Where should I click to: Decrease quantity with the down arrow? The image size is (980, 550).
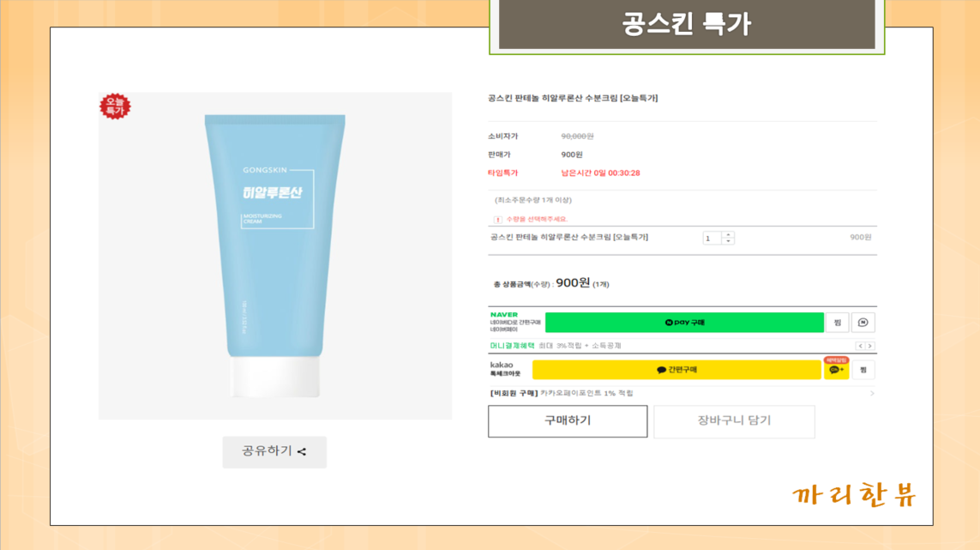[x=728, y=241]
